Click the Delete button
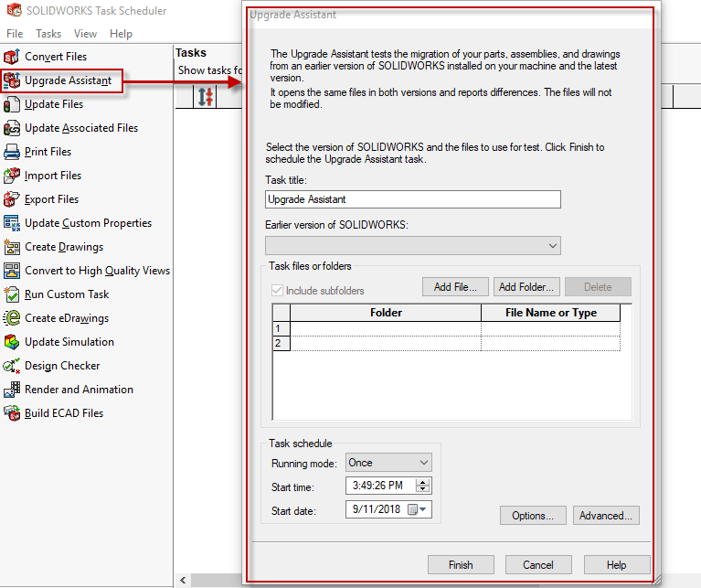The width and height of the screenshot is (701, 588). 598,286
